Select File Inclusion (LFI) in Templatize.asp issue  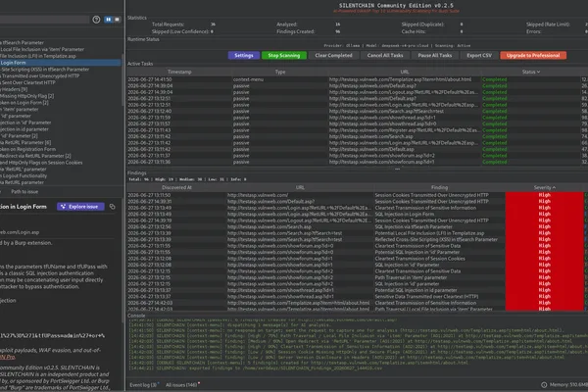click(x=38, y=56)
